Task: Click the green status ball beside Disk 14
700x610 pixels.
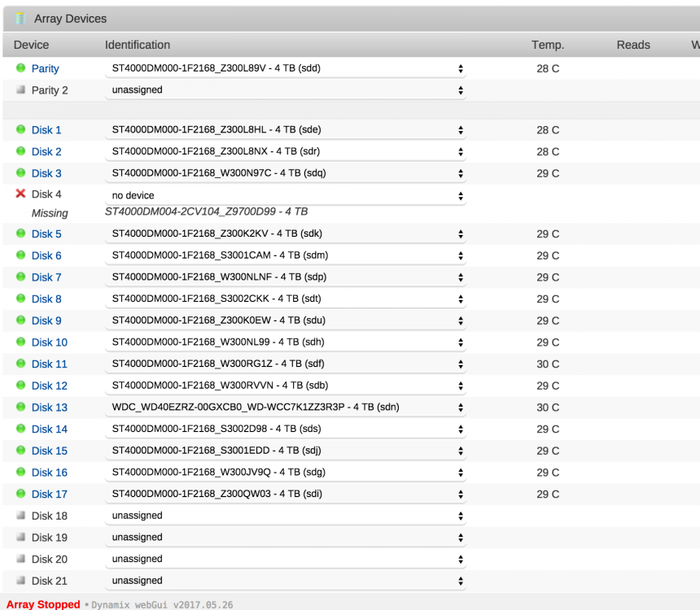Action: (20, 429)
